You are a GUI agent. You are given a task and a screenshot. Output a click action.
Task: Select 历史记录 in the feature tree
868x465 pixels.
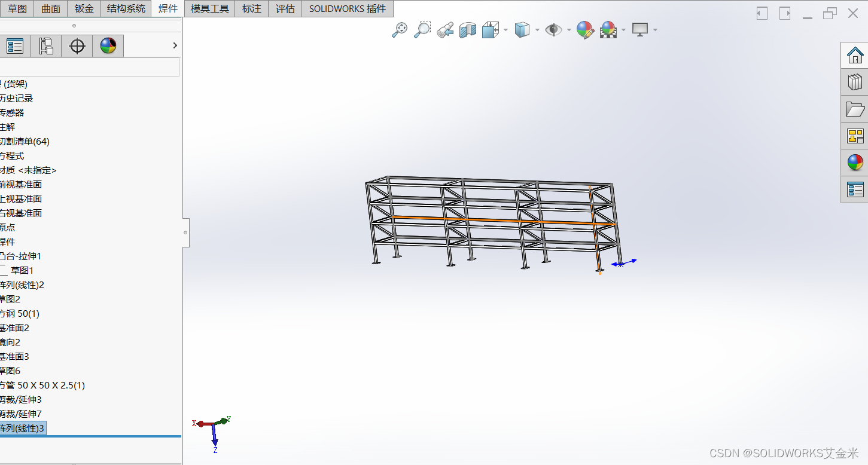coord(16,99)
